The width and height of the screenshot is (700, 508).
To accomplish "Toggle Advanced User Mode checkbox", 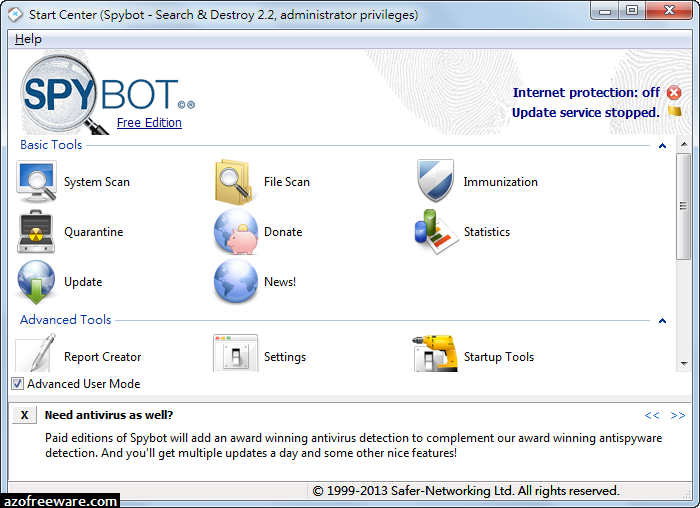I will (x=17, y=383).
